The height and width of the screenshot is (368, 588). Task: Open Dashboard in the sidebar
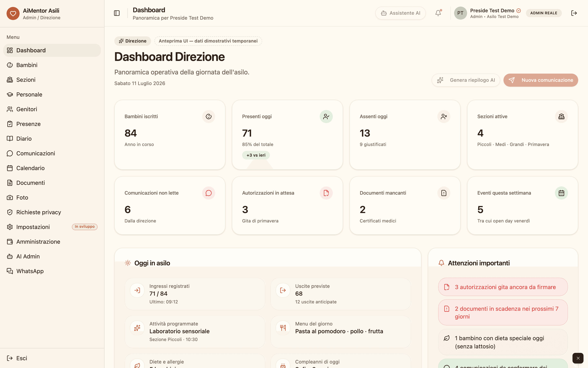[52, 50]
